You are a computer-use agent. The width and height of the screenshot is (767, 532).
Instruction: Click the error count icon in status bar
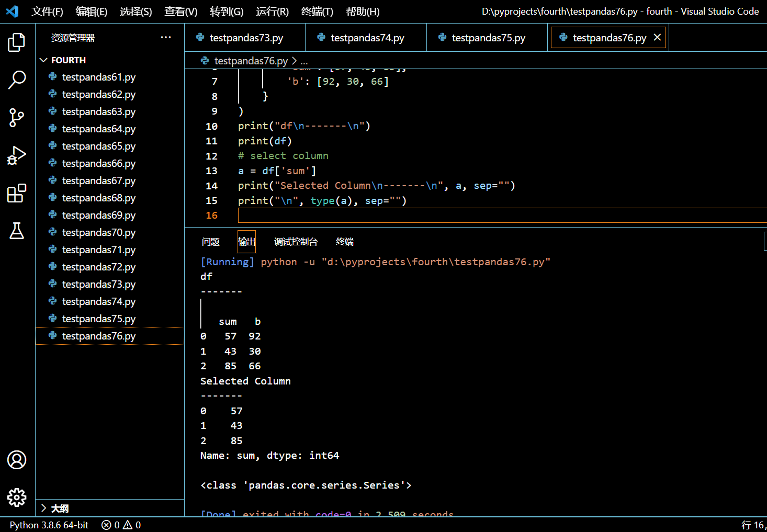click(107, 525)
